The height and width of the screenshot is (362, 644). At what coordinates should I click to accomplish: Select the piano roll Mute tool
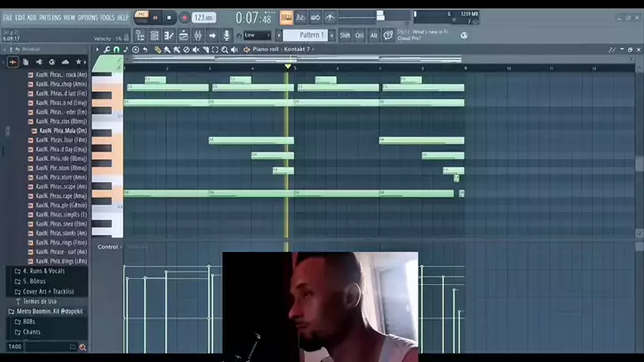[196, 50]
